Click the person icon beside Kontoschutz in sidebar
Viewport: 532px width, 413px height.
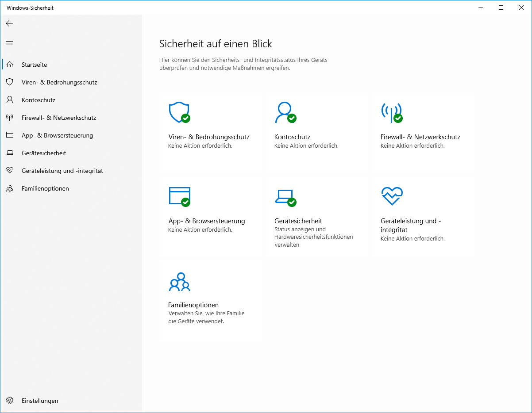coord(10,100)
